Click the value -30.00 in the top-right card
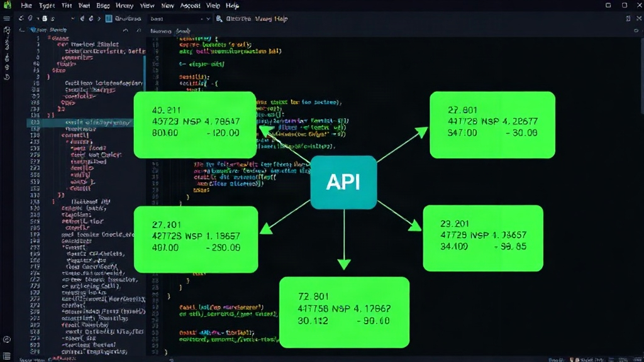644x362 pixels. [521, 133]
